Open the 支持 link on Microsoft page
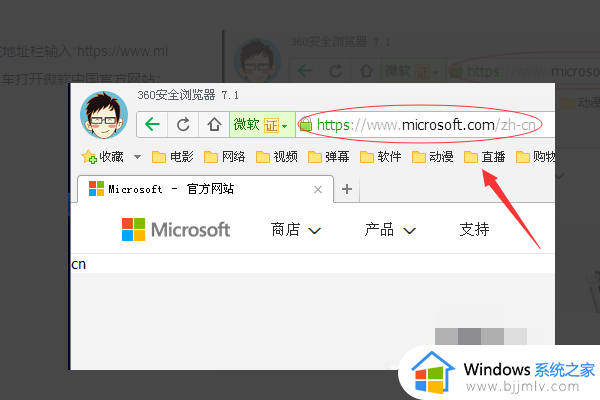The image size is (600, 400). coord(474,229)
